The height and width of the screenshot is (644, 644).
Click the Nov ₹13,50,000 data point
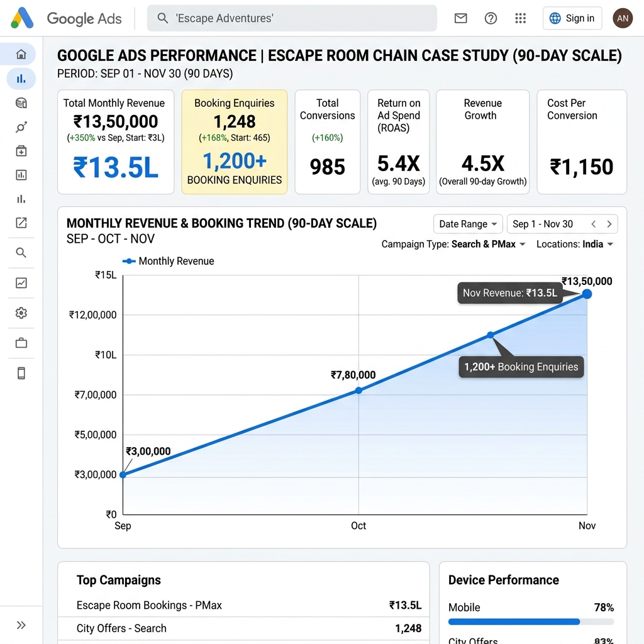[587, 294]
